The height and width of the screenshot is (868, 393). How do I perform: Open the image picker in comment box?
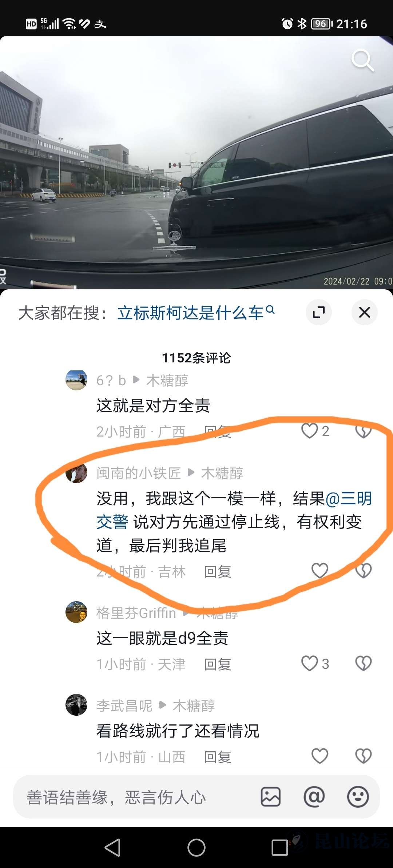(271, 797)
